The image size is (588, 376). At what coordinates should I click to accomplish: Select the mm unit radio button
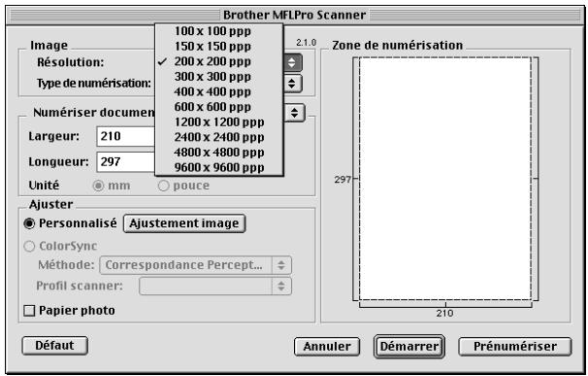point(99,186)
